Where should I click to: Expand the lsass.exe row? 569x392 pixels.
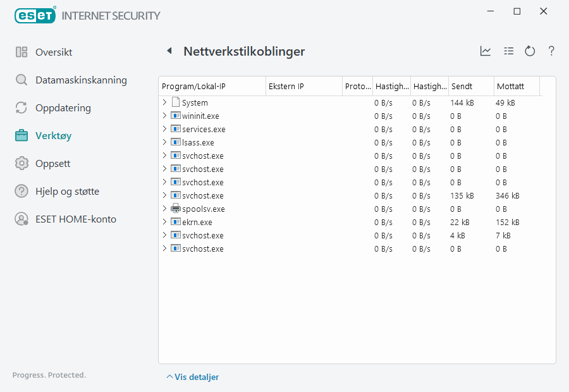(164, 142)
